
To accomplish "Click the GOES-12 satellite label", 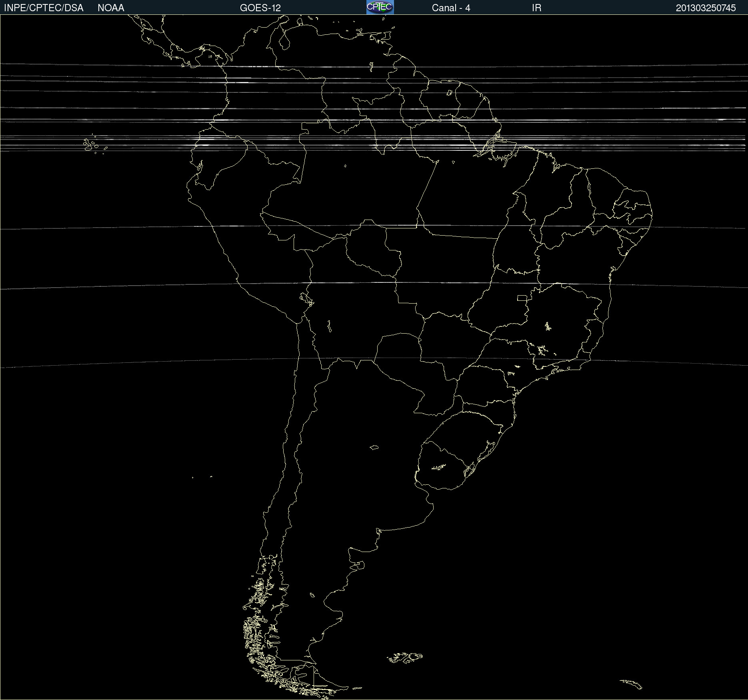I will click(260, 8).
